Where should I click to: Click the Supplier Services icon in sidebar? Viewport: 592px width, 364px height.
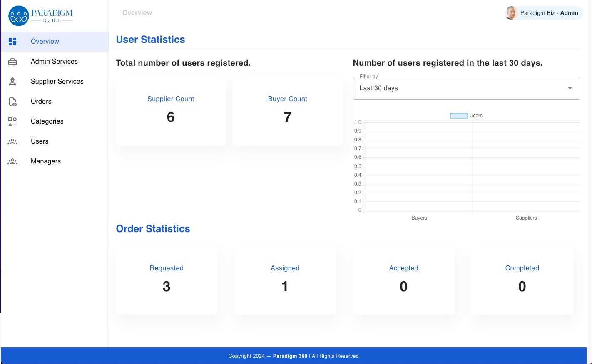click(12, 82)
